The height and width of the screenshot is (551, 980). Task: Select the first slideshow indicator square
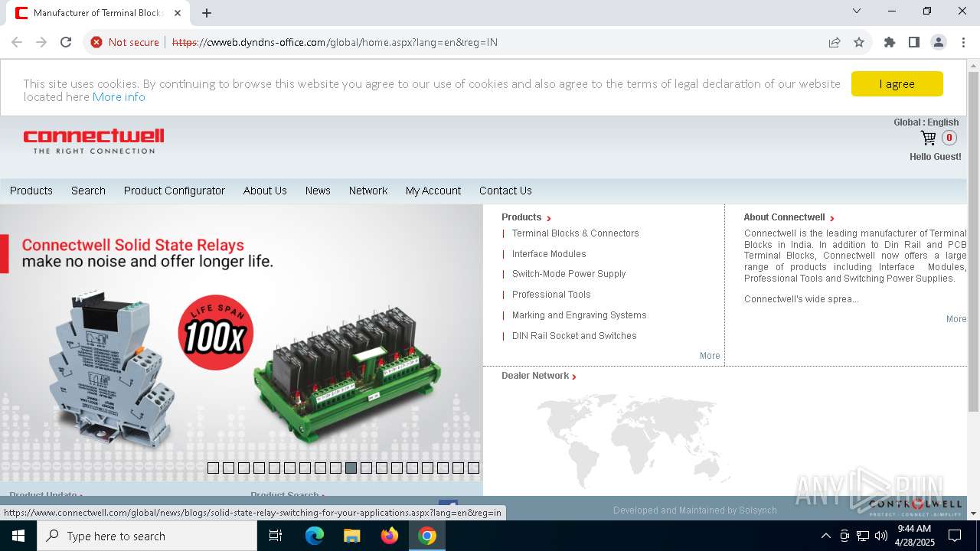point(213,468)
